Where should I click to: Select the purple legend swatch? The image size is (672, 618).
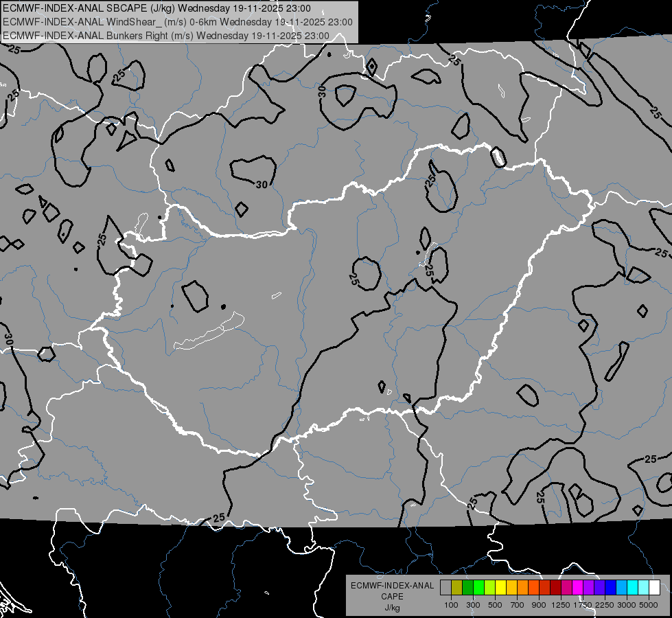(x=588, y=588)
